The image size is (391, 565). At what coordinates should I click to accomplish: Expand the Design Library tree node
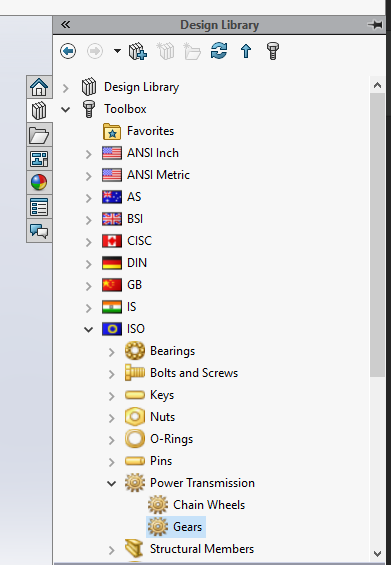66,88
